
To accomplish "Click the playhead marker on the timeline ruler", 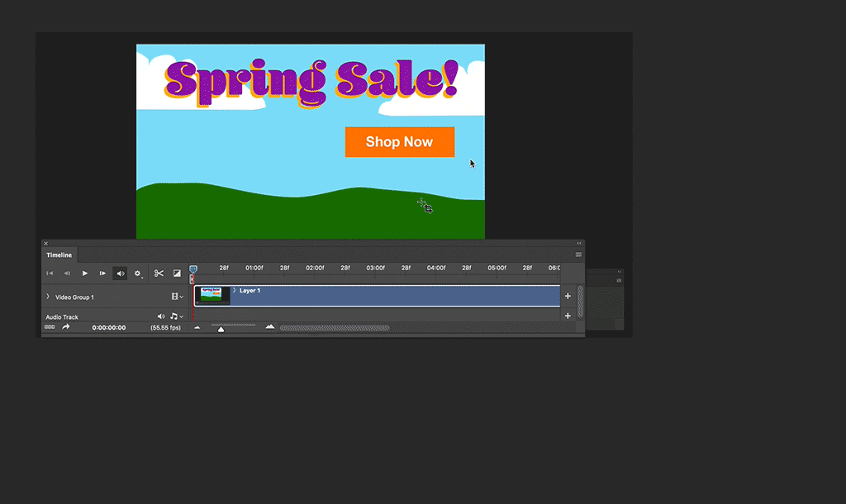I will pos(193,268).
